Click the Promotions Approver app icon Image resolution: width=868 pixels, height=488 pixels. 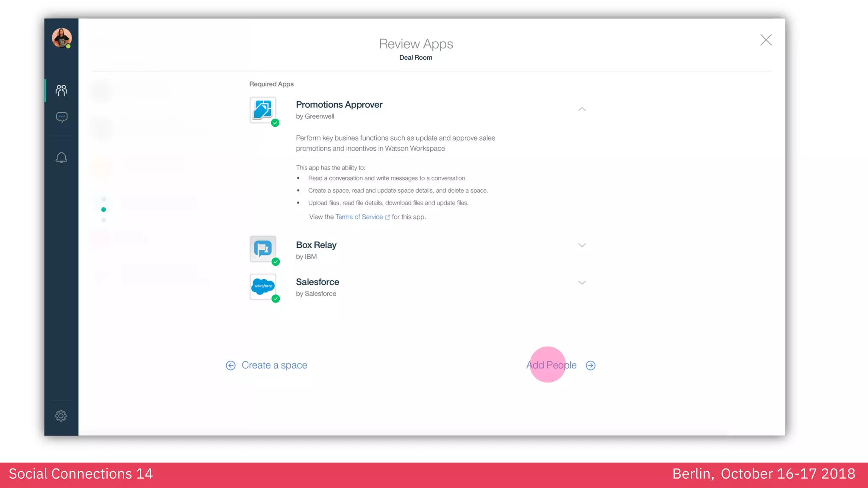coord(263,110)
